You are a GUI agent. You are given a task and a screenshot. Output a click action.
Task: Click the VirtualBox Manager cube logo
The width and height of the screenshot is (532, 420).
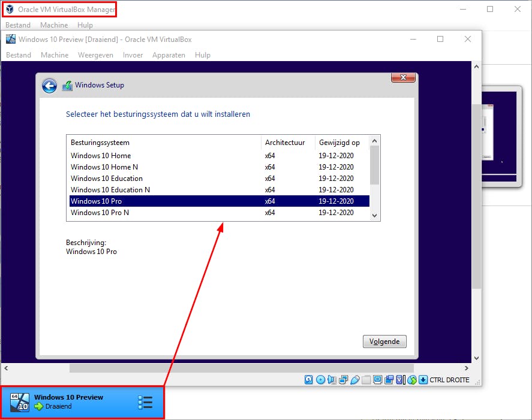pos(10,9)
